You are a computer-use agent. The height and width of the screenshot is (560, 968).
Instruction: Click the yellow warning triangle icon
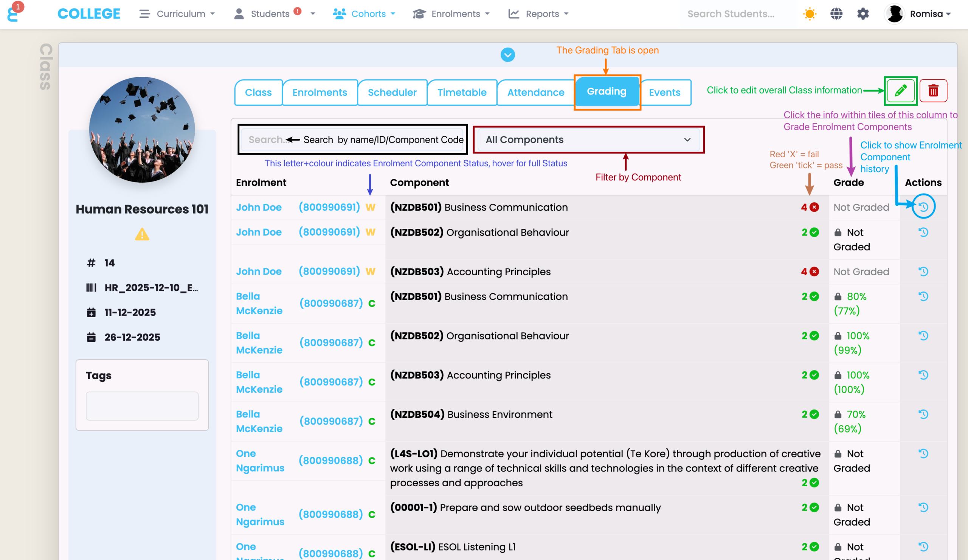click(x=142, y=234)
